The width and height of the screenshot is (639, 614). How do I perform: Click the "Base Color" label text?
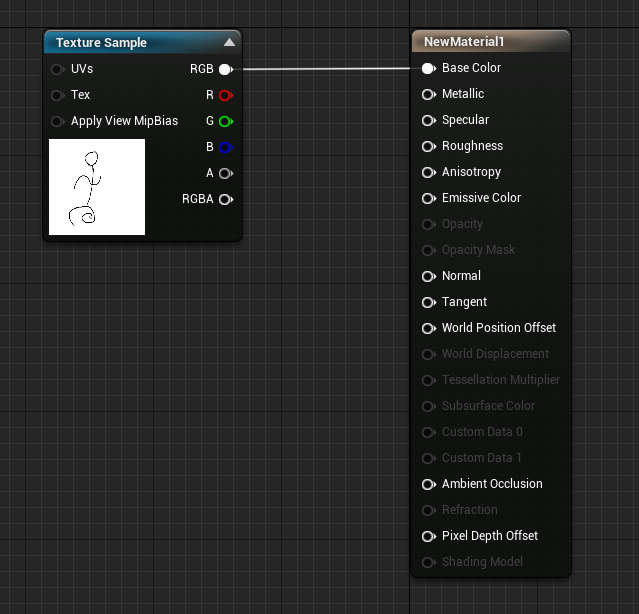[472, 68]
